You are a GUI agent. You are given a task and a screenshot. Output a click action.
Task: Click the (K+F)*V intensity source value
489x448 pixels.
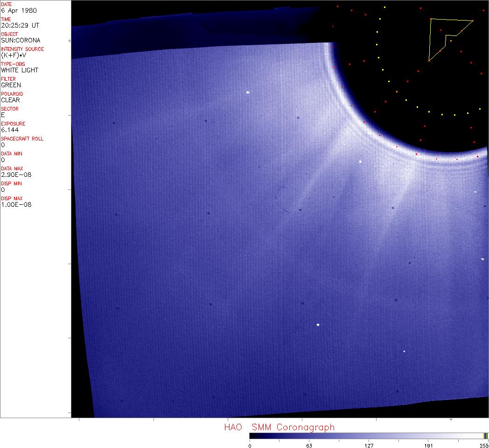(x=15, y=55)
